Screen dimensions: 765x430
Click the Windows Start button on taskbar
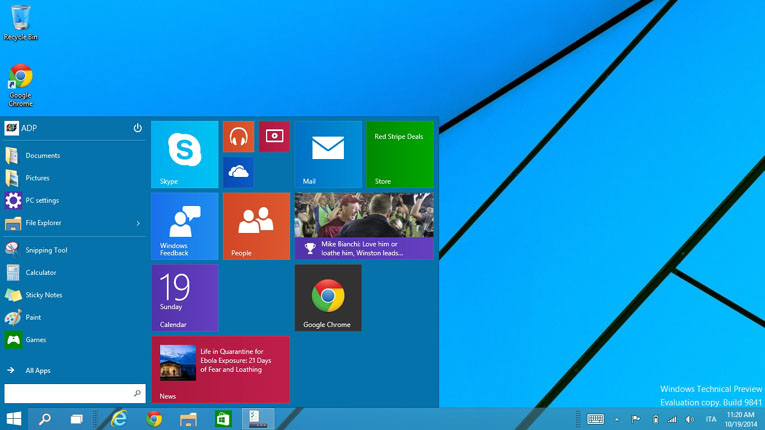click(14, 419)
